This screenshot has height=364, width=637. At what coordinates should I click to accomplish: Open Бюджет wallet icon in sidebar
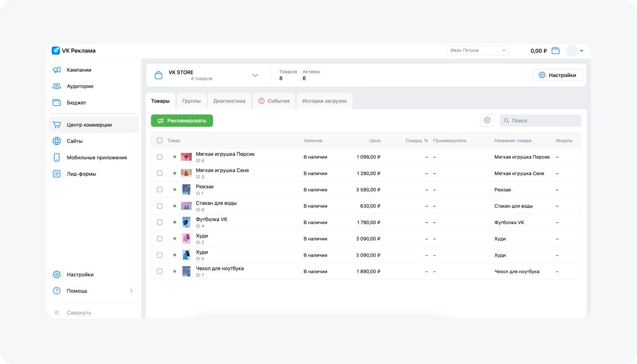click(x=57, y=102)
